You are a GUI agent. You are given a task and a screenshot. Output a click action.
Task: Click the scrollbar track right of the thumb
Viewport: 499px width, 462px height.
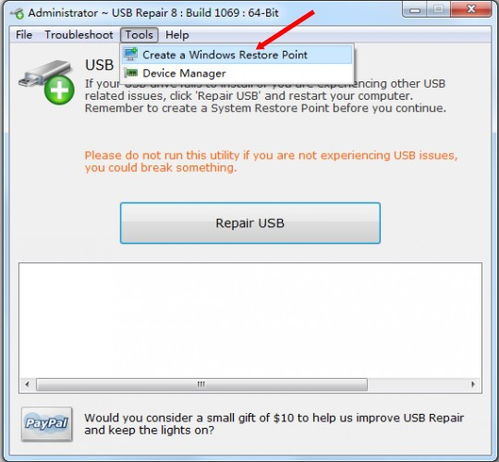tap(417, 384)
